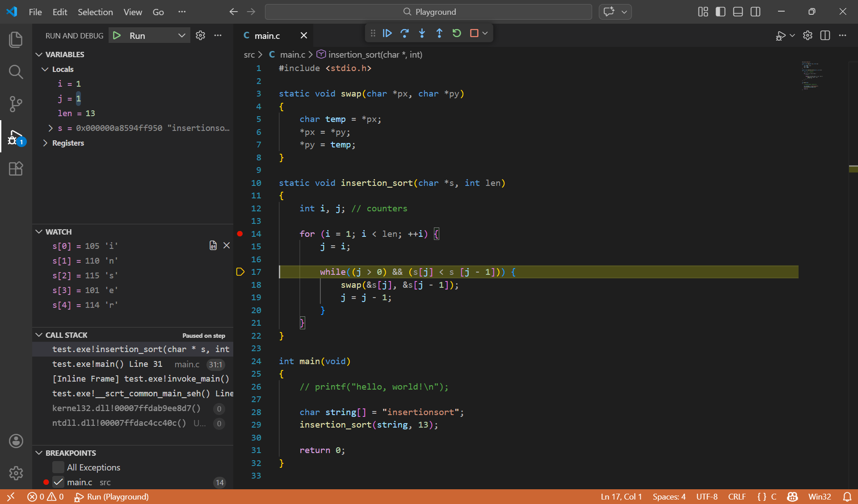Uncheck the main.c breakpoint checkbox
Viewport: 858px width, 504px height.
[x=58, y=482]
